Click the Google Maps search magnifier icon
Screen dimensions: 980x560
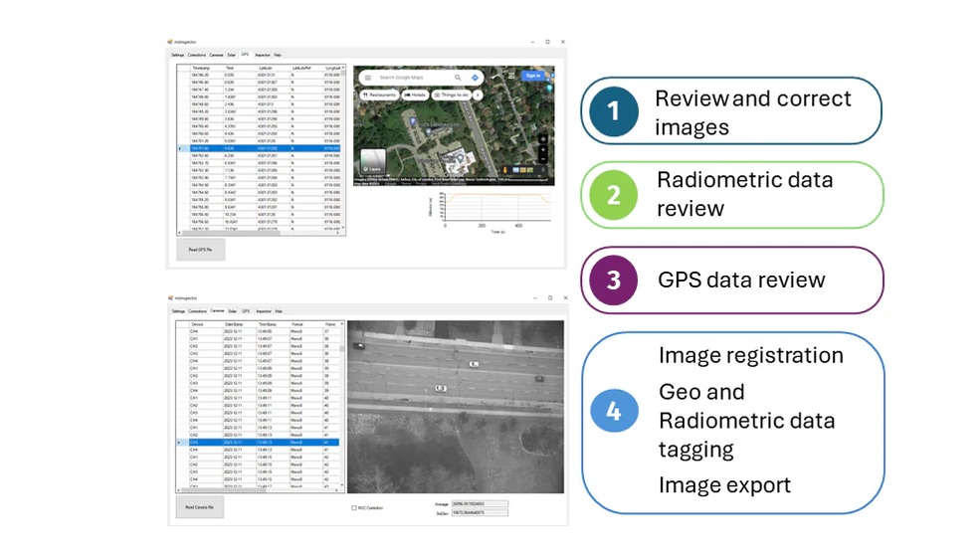tap(458, 77)
